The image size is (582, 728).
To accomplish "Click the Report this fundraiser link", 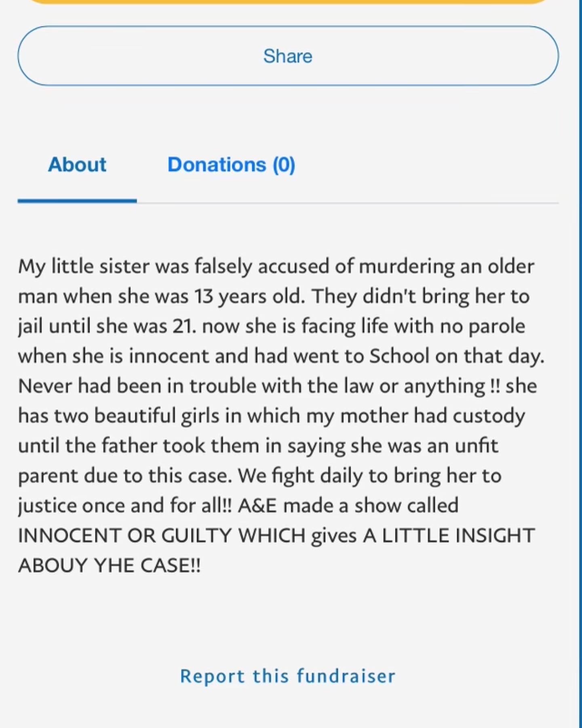I will [x=288, y=676].
